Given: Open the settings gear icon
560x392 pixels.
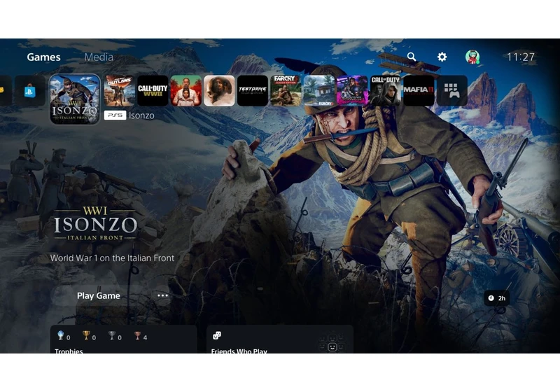Looking at the screenshot, I should pos(442,57).
